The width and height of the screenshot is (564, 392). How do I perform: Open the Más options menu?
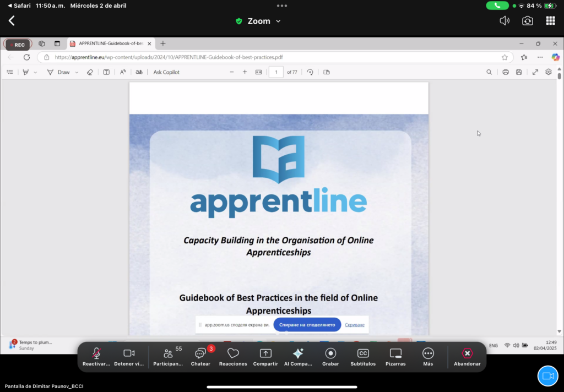point(428,356)
